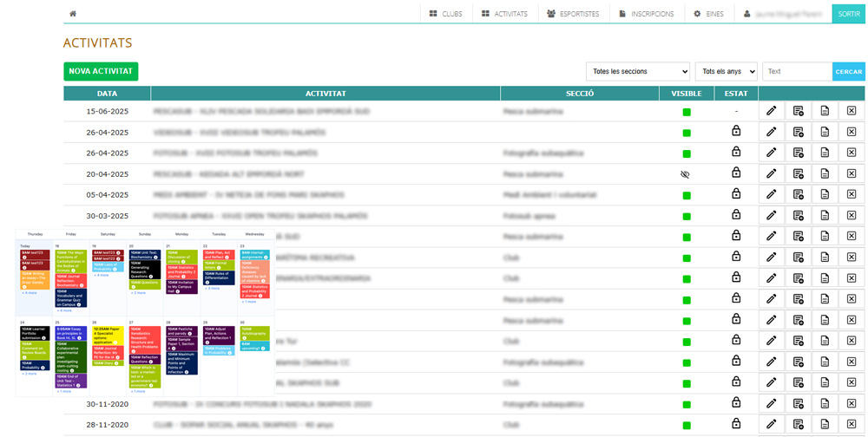Click the Cercar search button
The width and height of the screenshot is (868, 437).
click(848, 72)
